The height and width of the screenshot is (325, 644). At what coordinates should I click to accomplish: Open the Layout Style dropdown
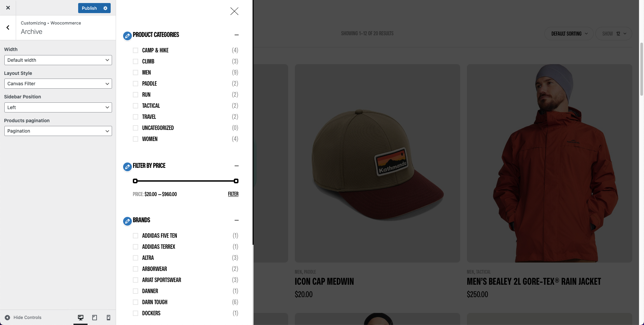58,84
